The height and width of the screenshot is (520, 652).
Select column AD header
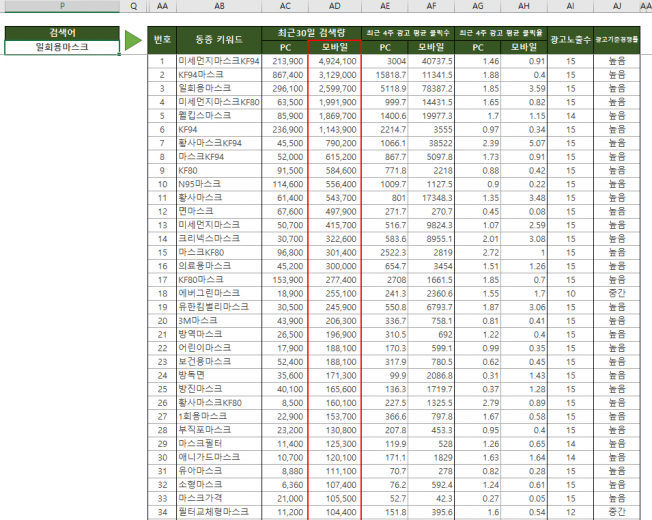335,6
